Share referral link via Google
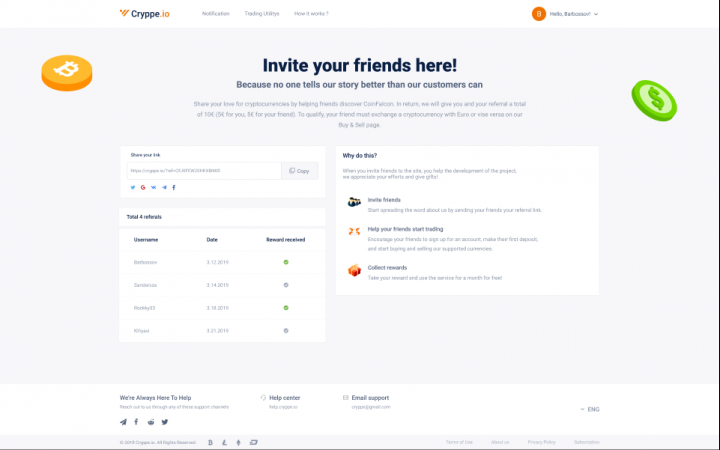Screen dimensions: 720x450 pos(143,187)
